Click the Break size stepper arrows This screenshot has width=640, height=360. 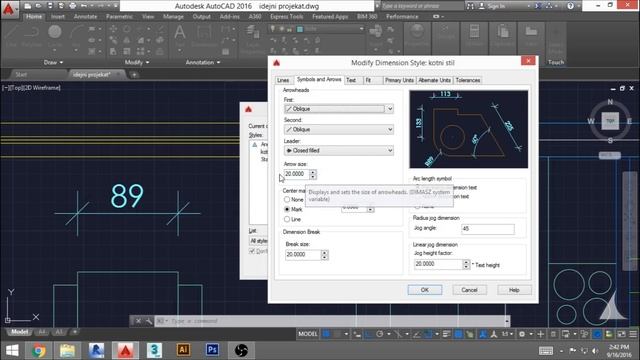324,255
